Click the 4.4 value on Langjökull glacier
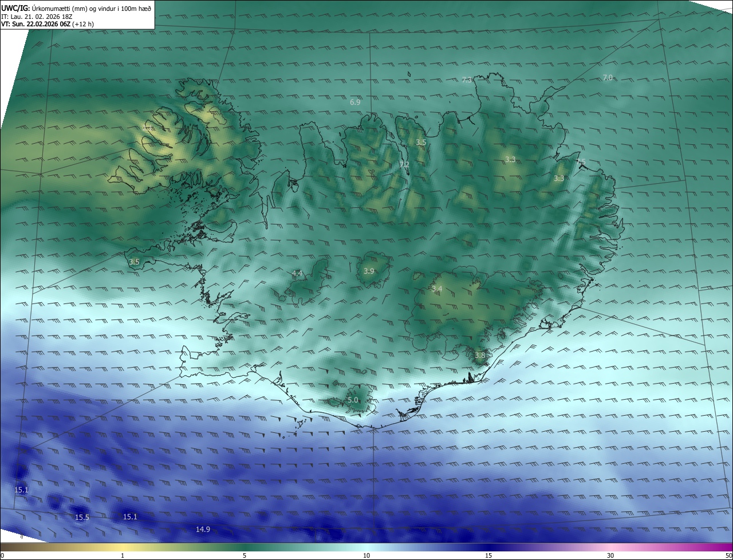Screen dimensions: 733x560 [x=297, y=274]
